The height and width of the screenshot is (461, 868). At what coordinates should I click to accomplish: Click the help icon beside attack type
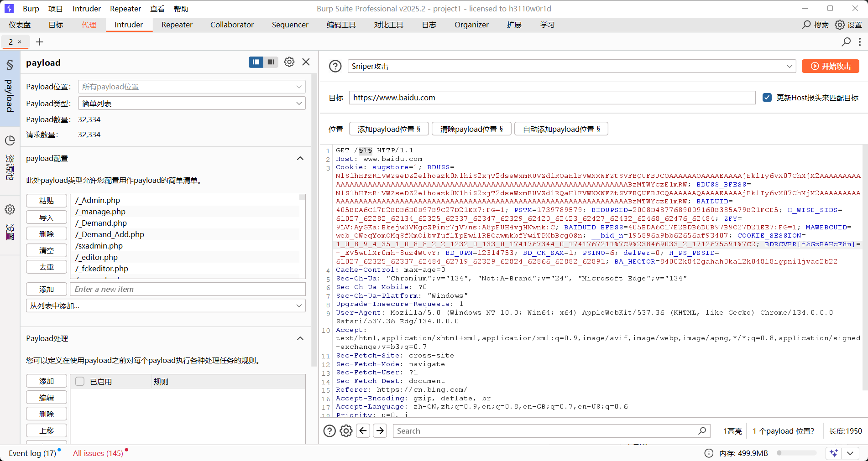point(335,66)
